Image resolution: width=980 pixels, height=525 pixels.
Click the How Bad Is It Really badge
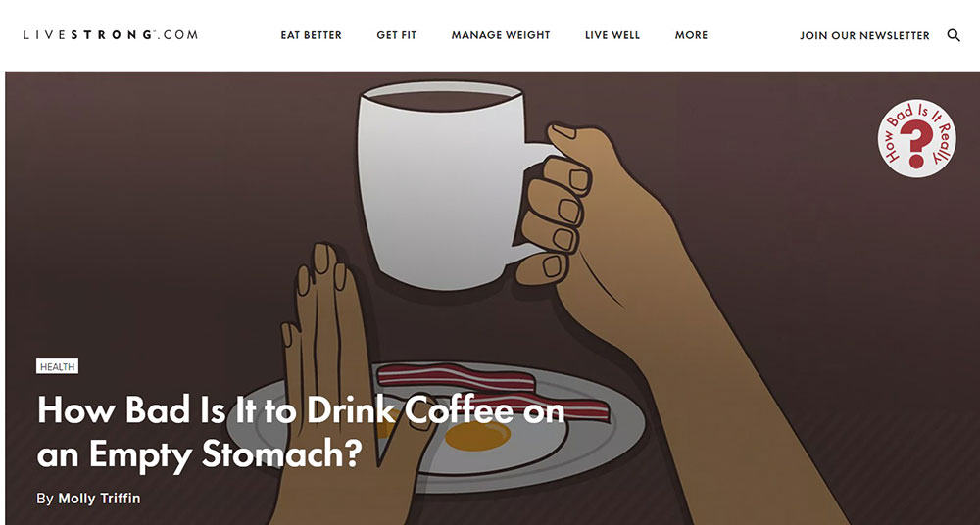tap(916, 139)
